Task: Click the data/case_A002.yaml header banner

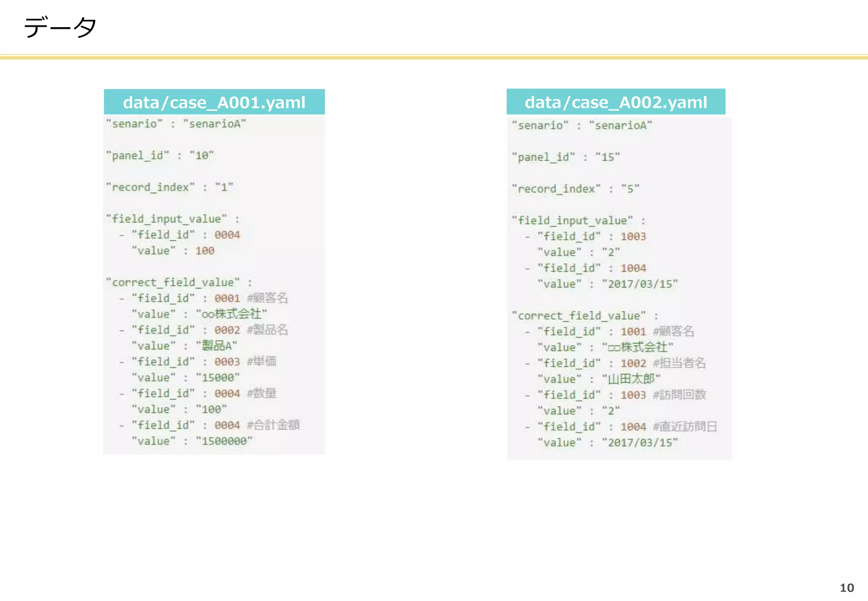Action: tap(615, 102)
